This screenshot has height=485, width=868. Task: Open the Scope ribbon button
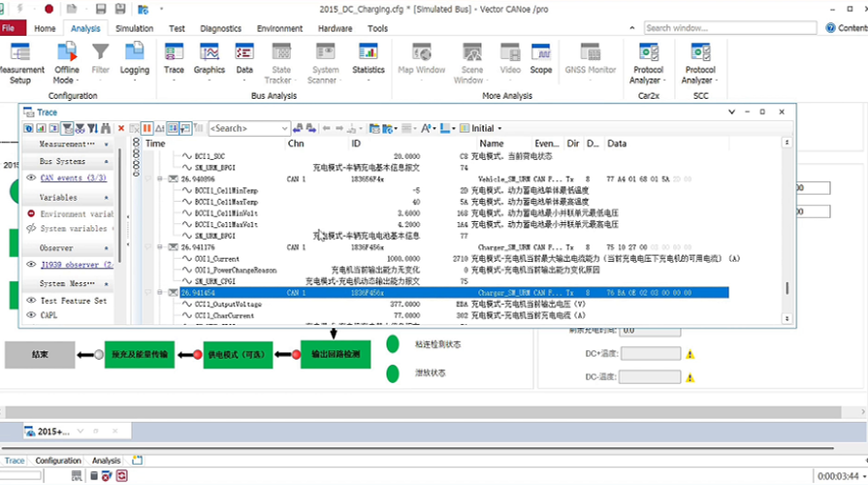pos(541,60)
